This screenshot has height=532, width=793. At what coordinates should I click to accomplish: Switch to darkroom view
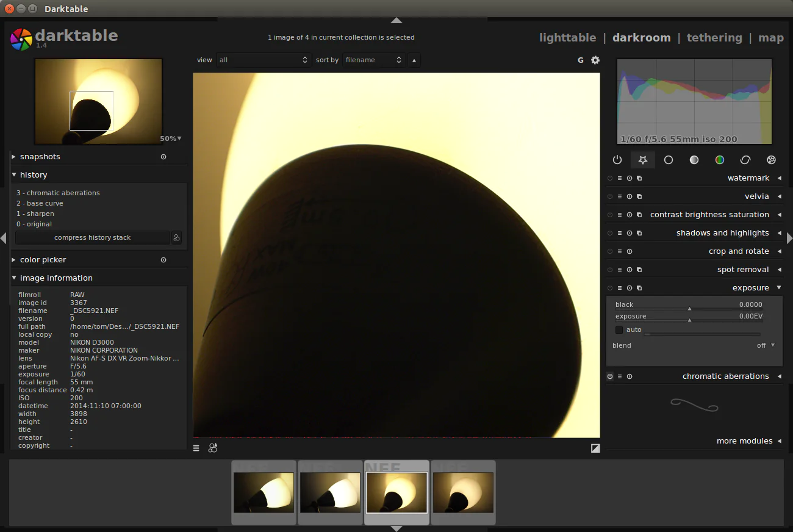point(641,38)
